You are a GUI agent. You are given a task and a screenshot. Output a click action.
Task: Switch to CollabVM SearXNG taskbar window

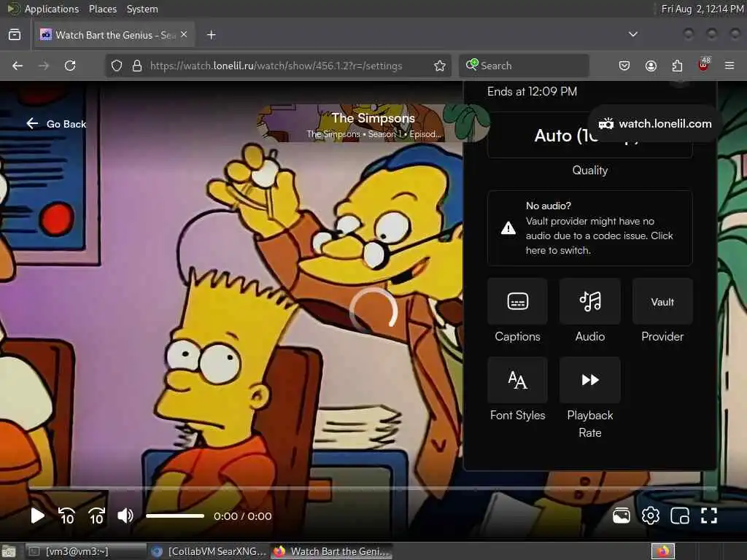click(209, 551)
